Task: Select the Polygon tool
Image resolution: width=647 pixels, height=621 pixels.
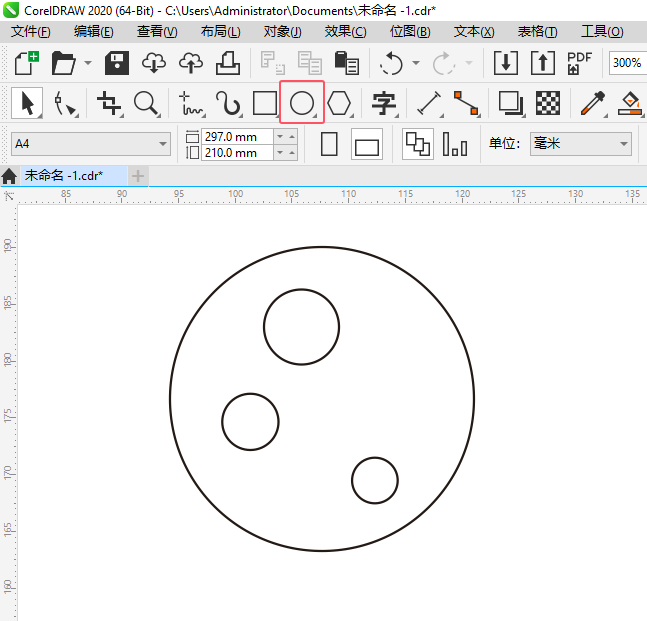Action: coord(339,103)
